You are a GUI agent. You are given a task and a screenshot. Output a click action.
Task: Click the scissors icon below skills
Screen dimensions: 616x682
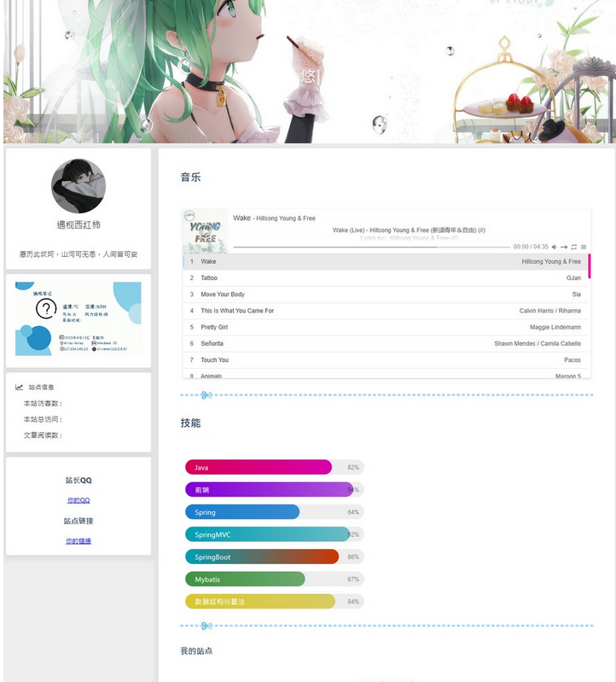[206, 626]
